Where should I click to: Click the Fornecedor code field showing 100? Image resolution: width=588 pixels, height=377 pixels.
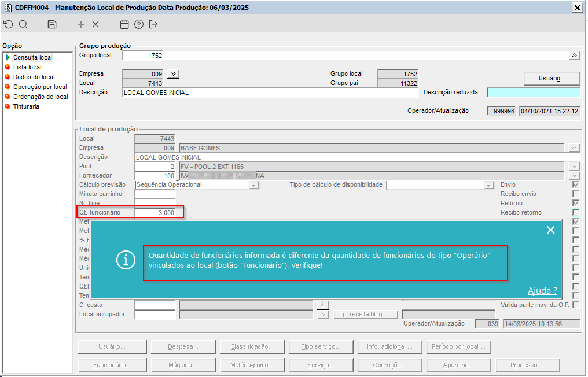(155, 176)
